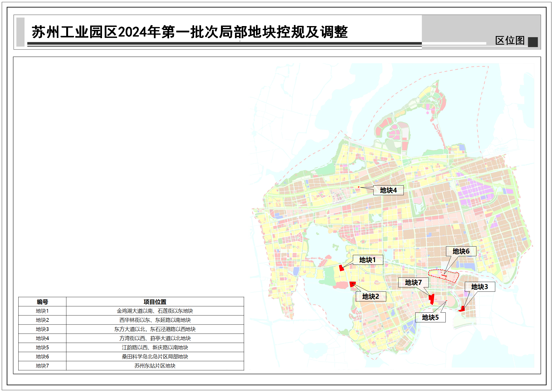Click the map title 苏州工业园区2024年第一批次局部地块控规及调整
The image size is (555, 392).
click(x=190, y=32)
